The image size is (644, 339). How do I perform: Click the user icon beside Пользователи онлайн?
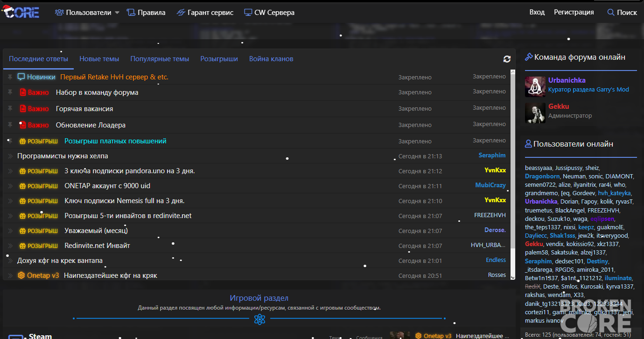pyautogui.click(x=528, y=144)
